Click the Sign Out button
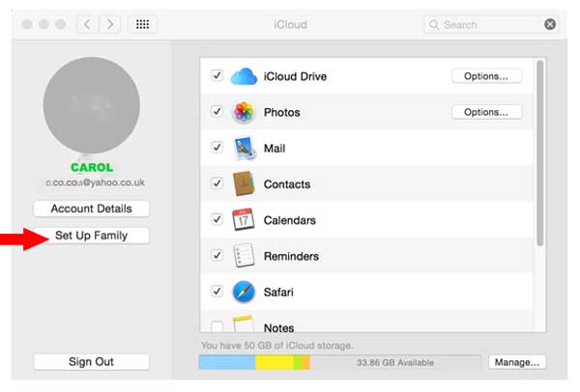 coord(92,362)
